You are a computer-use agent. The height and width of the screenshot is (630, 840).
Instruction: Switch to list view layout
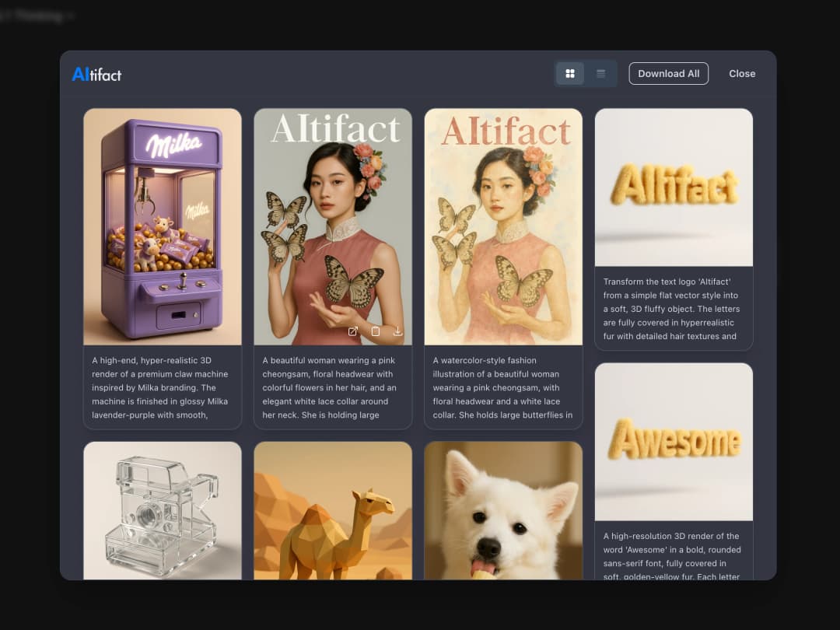coord(601,74)
